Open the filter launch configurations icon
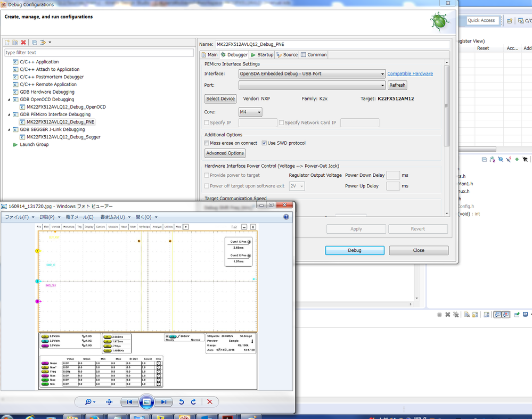 [43, 43]
